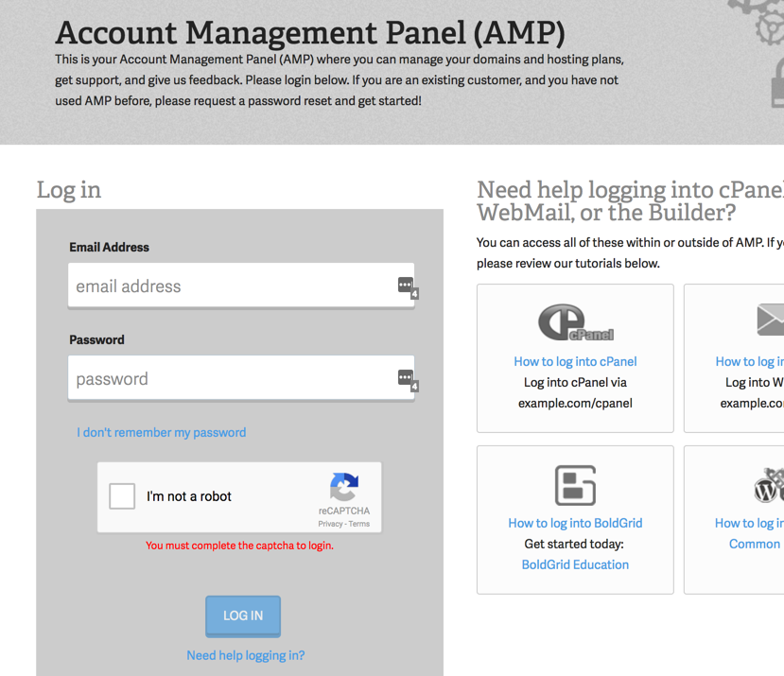The height and width of the screenshot is (676, 784).
Task: Click the Log into cPanel via text
Action: [576, 383]
